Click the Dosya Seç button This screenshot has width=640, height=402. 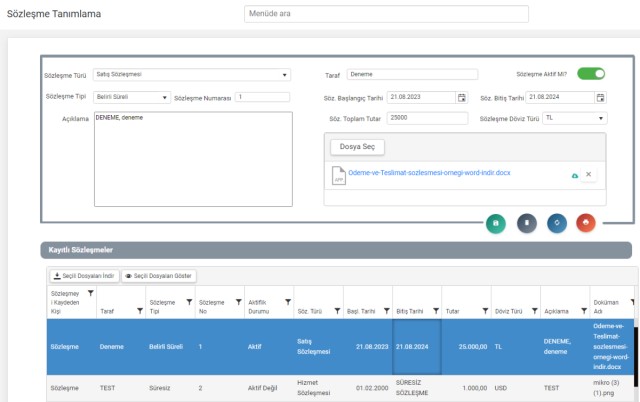tap(357, 147)
